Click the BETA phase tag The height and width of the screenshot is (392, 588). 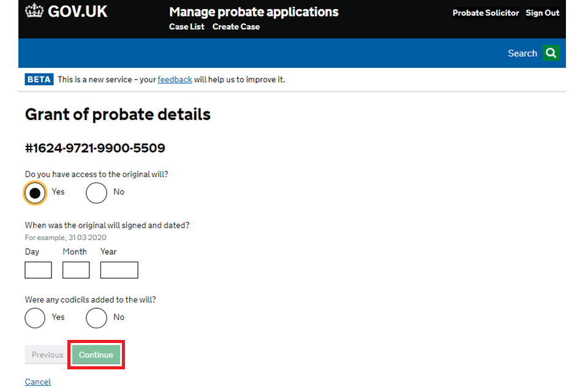coord(39,80)
